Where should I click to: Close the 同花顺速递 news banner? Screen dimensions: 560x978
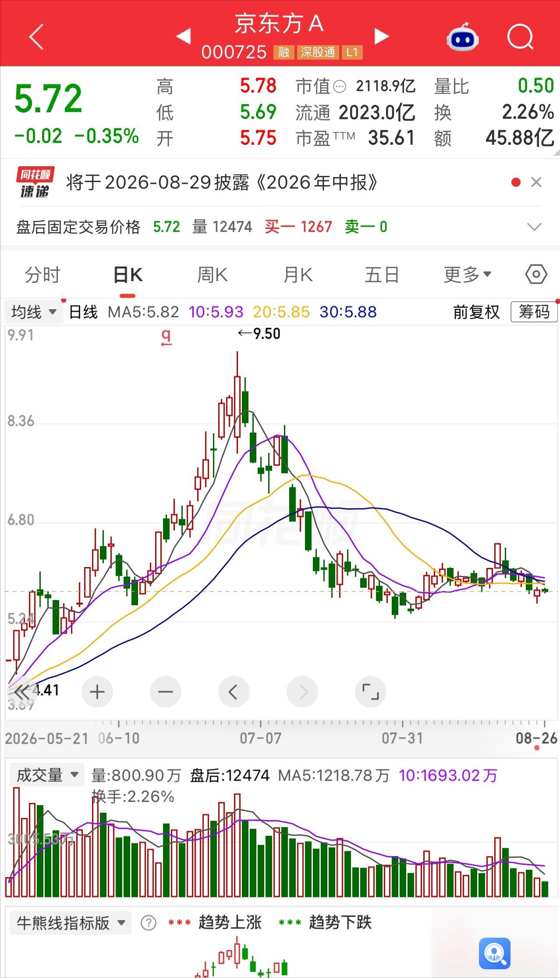click(x=536, y=182)
